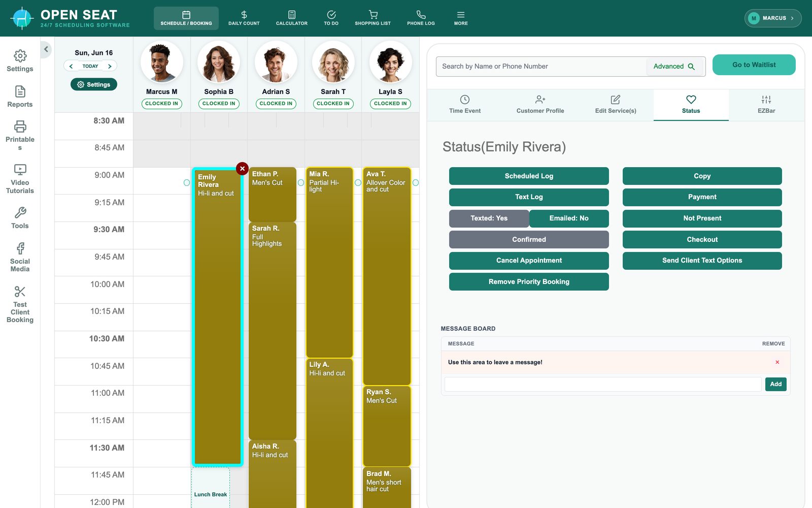
Task: Click the red X on Emily Rivera appointment
Action: coord(242,168)
